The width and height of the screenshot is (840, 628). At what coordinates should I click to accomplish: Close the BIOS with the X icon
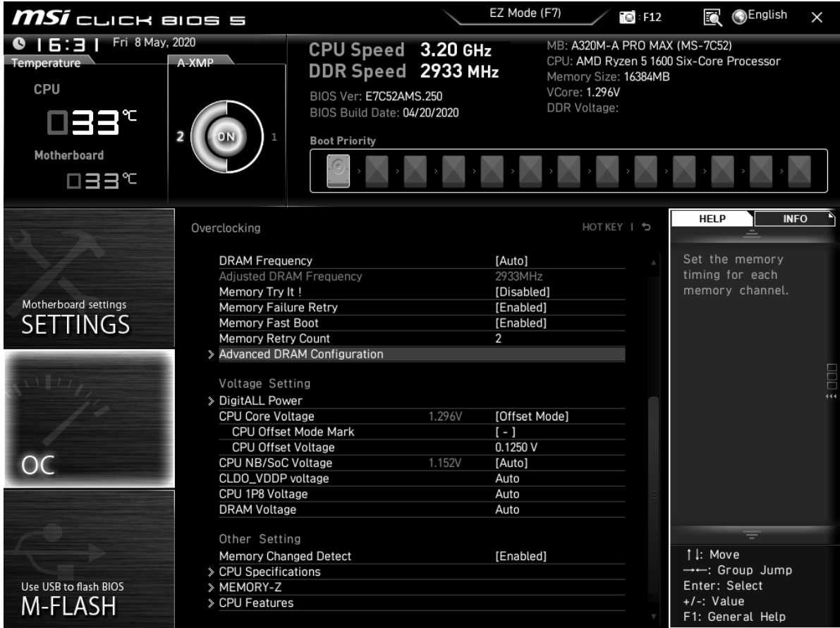817,17
